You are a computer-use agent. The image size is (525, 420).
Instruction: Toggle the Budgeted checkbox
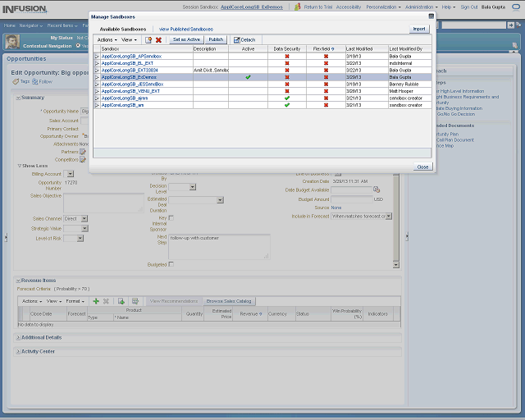point(171,264)
